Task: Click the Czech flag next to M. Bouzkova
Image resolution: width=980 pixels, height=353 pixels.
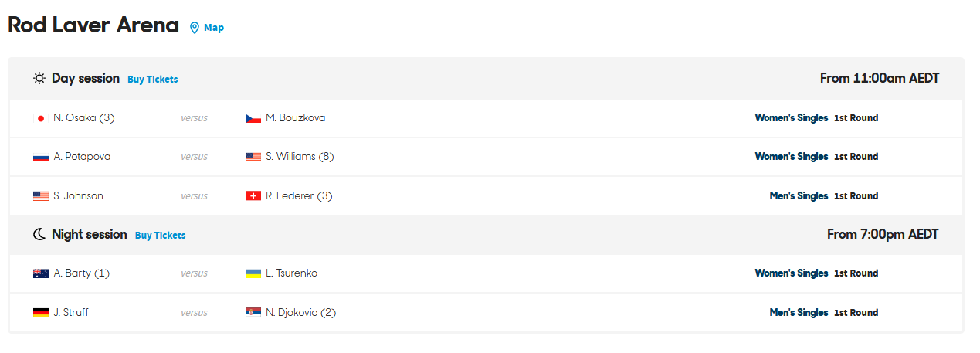Action: pyautogui.click(x=253, y=118)
